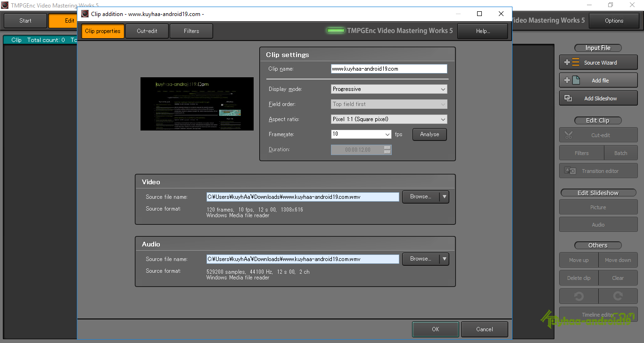Click the Clear button in Others panel
Viewport: 644px width, 343px height.
tap(618, 278)
